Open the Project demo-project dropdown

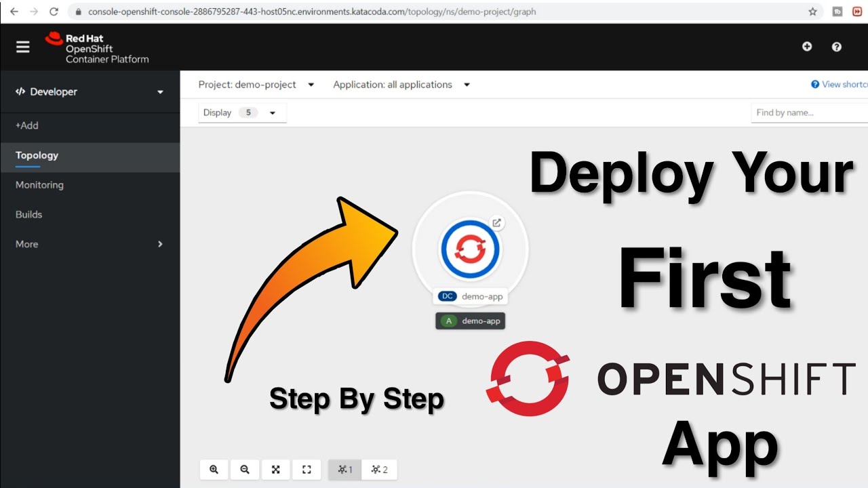coord(256,85)
